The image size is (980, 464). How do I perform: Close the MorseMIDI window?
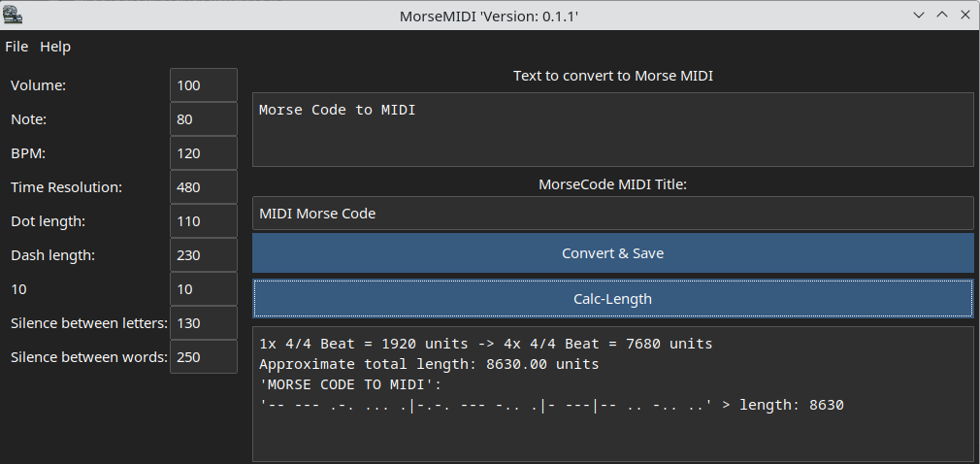click(965, 15)
